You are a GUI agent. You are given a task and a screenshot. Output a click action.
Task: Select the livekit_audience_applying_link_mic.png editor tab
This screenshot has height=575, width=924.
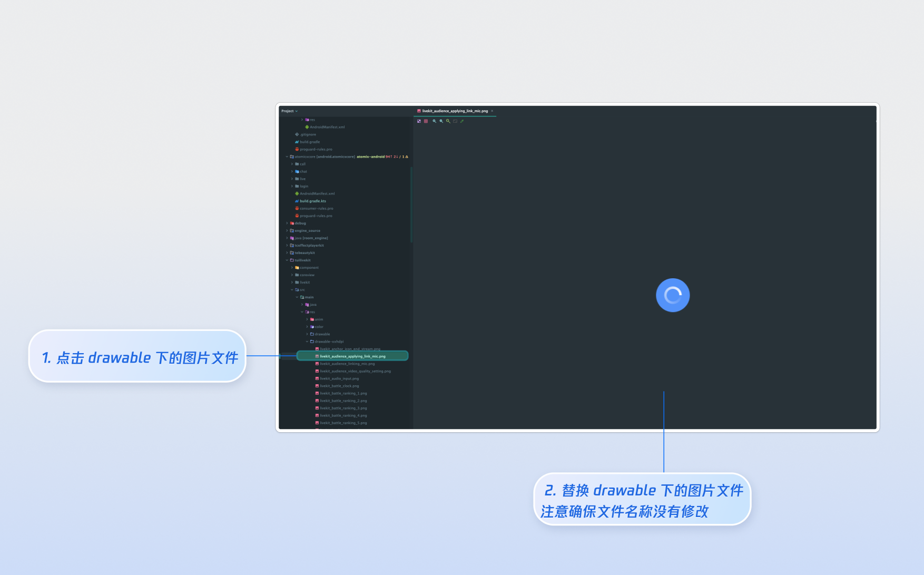tap(454, 111)
